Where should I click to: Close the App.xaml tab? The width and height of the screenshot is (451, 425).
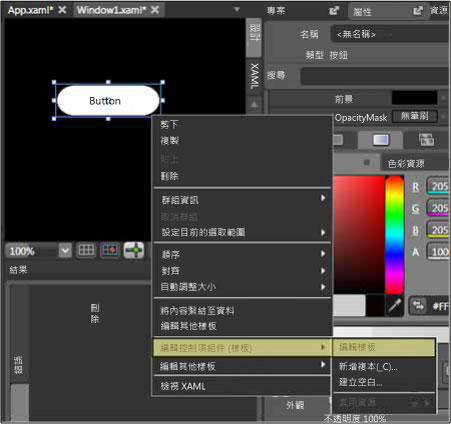[x=62, y=10]
